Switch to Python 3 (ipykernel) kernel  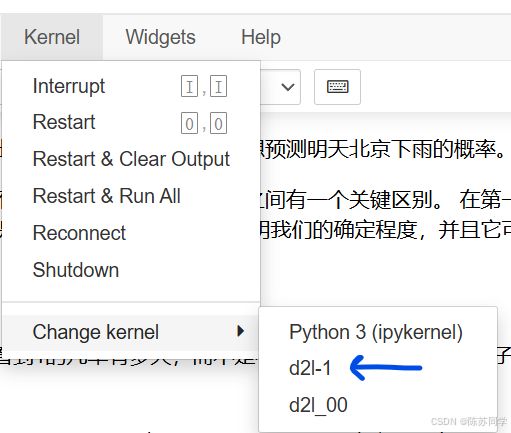tap(376, 332)
